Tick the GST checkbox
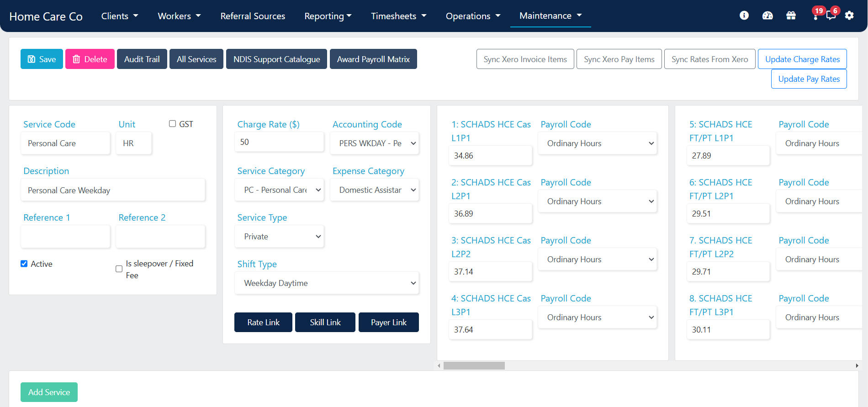The width and height of the screenshot is (868, 407). [172, 124]
